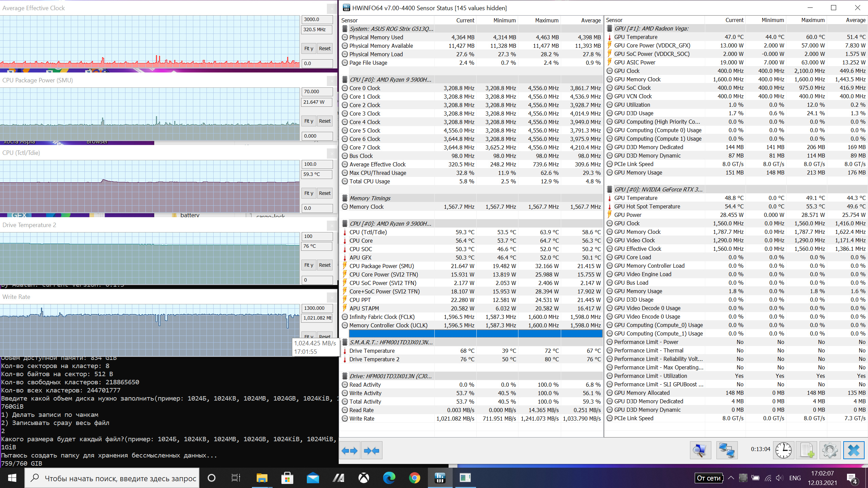Click the Minimum column header in left sensor pane
This screenshot has width=868, height=488.
point(497,20)
